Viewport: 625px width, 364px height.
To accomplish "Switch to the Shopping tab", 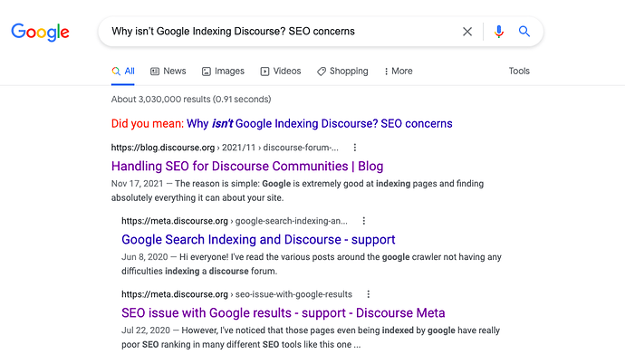I will (342, 72).
